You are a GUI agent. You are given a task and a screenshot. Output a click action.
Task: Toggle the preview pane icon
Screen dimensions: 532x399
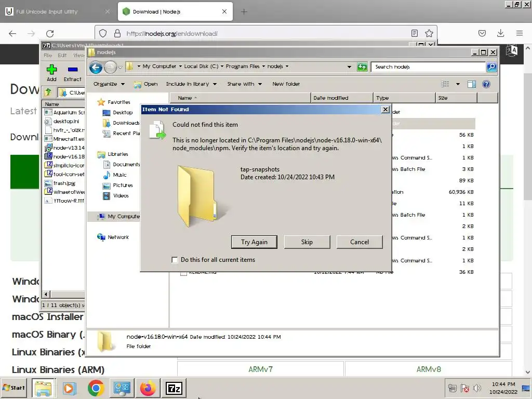point(472,84)
